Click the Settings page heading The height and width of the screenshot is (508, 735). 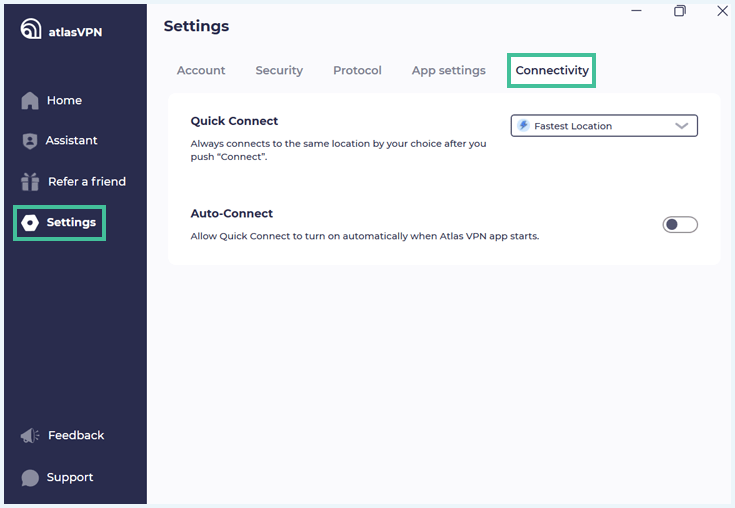[196, 26]
